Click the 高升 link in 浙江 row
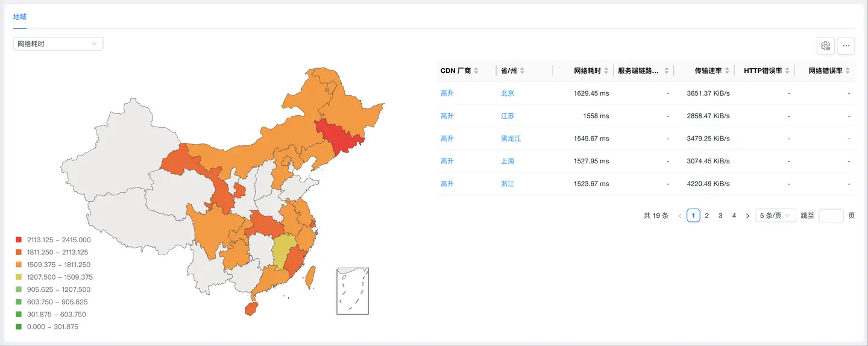The height and width of the screenshot is (346, 868). pos(447,184)
